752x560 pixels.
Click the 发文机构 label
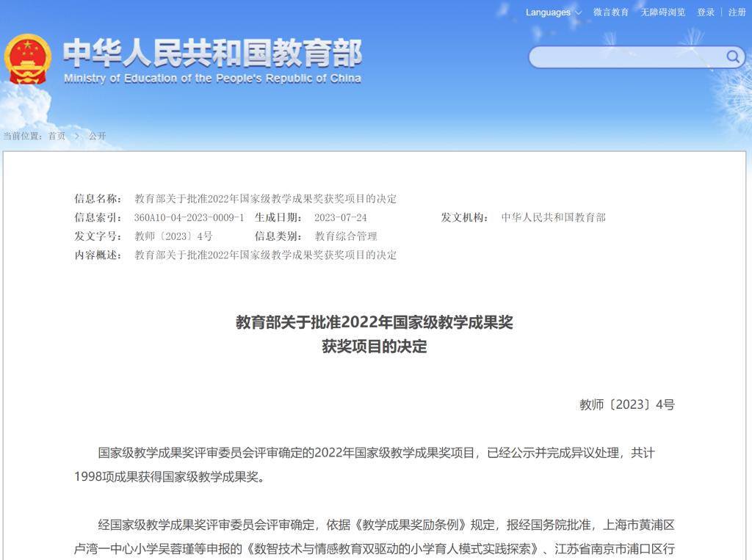coord(465,218)
